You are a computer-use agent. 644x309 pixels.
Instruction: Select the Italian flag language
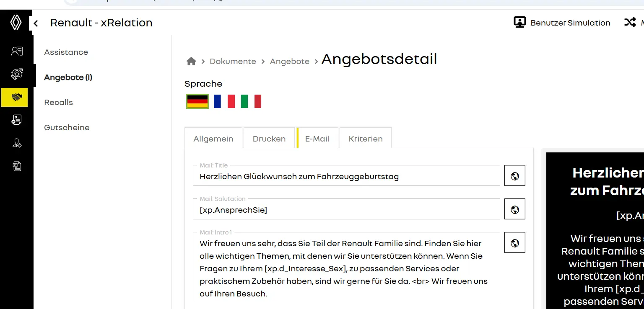click(x=251, y=101)
